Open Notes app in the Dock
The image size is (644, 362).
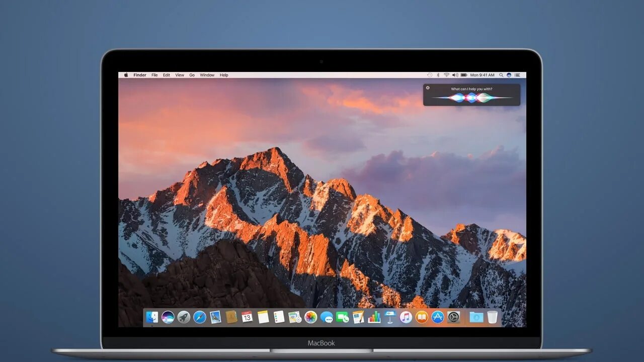tap(263, 317)
